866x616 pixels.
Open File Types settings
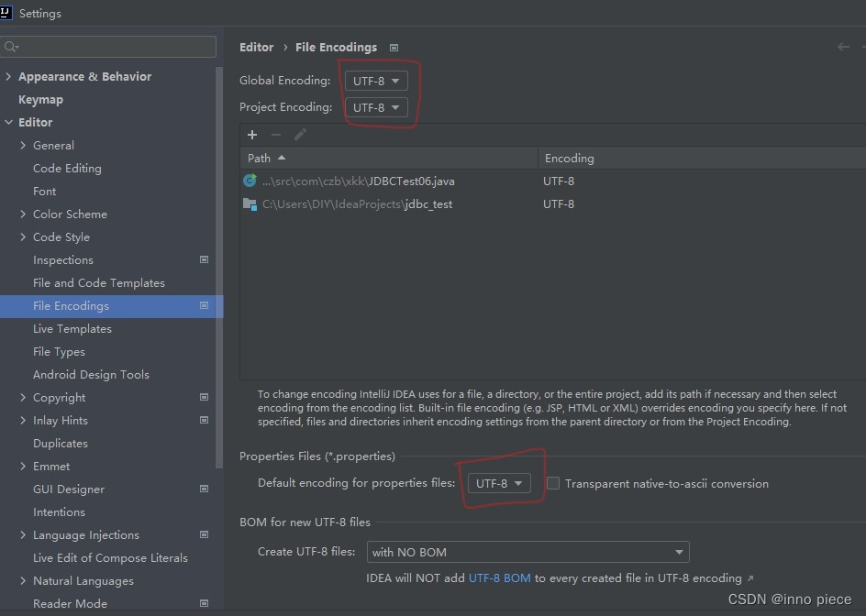[x=59, y=352]
